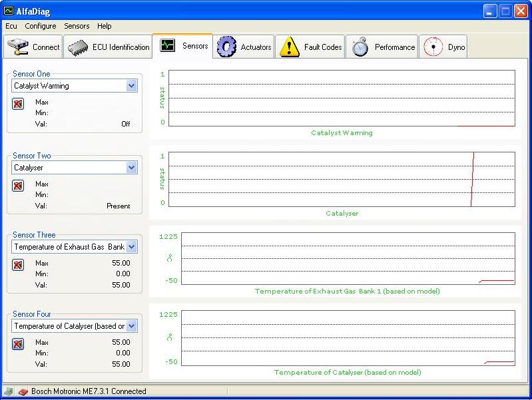Screen dimensions: 532x400
Task: Click the AlfaDiag title bar app icon
Action: pyautogui.click(x=9, y=11)
